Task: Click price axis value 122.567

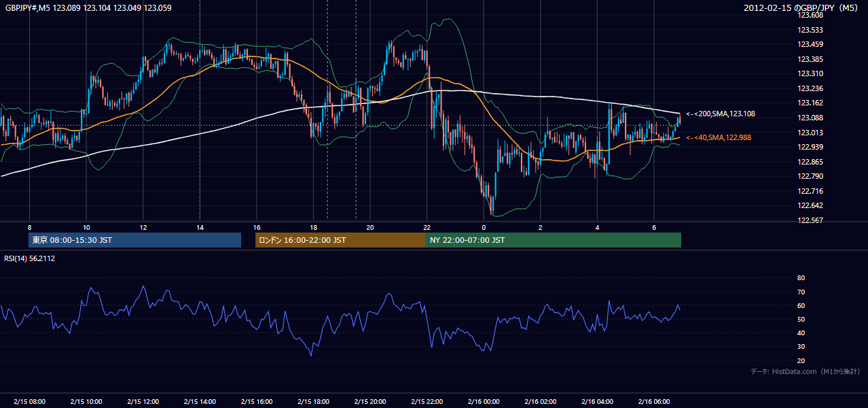Action: point(810,220)
